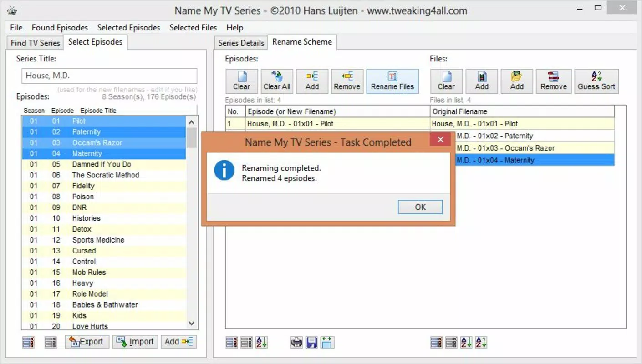This screenshot has width=642, height=364.
Task: Switch to the Find TV Series tab
Action: pyautogui.click(x=36, y=43)
